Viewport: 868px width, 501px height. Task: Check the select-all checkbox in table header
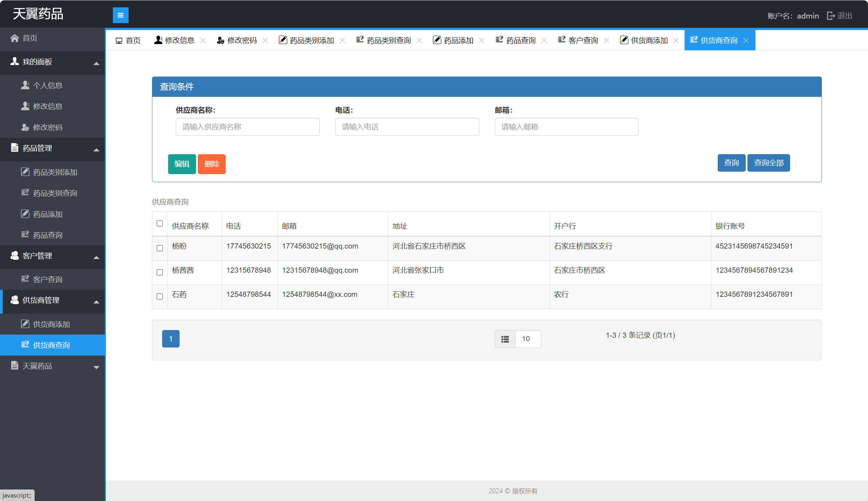click(x=160, y=223)
